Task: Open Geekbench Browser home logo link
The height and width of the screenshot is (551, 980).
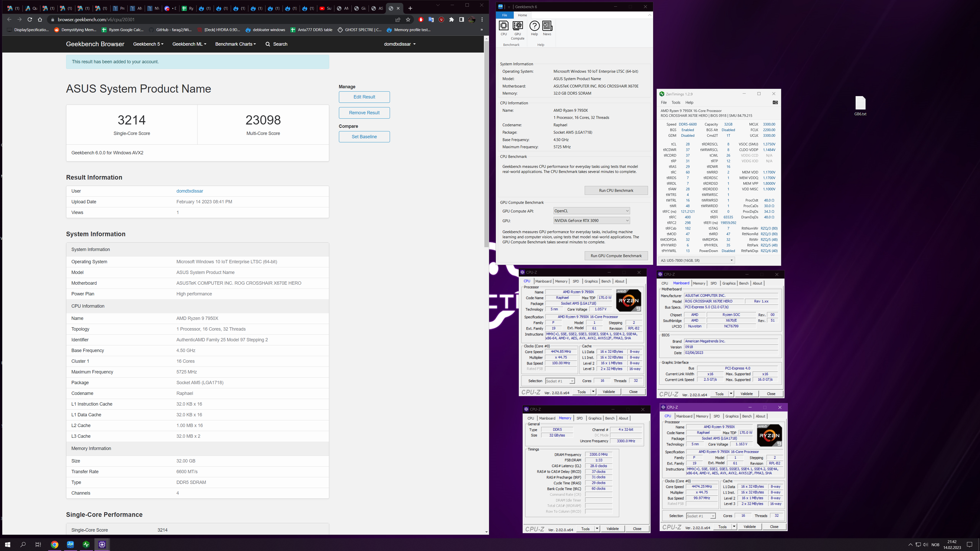Action: click(x=95, y=44)
